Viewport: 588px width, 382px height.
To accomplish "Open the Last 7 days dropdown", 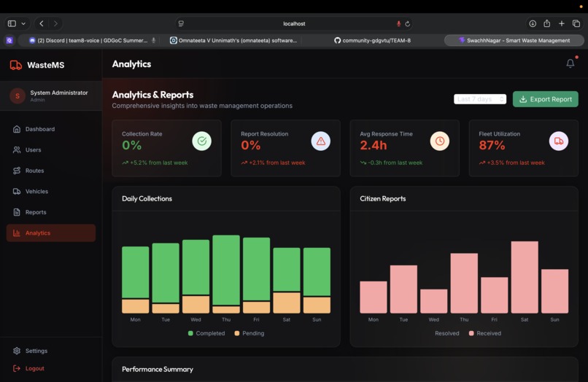I will coord(479,99).
